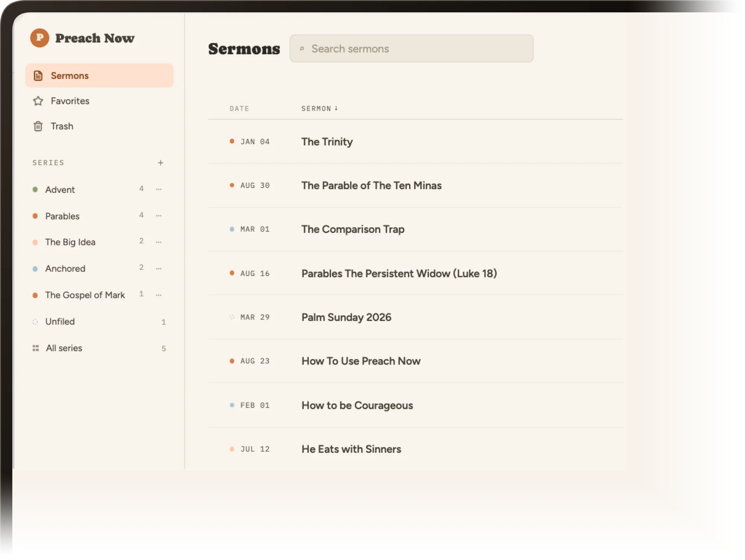Viewport: 745px width, 560px height.
Task: Click the AUG 30 date cell
Action: coord(255,185)
